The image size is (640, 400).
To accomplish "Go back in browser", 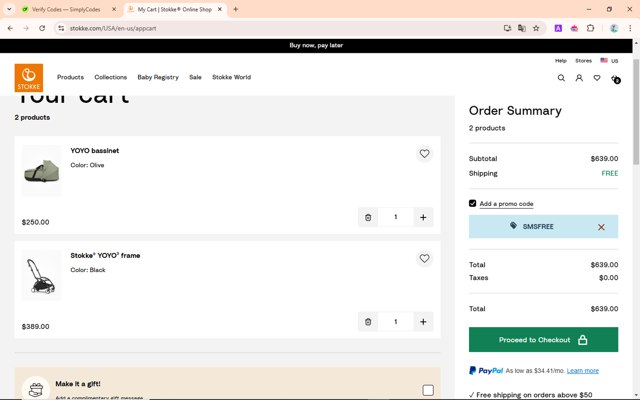I will click(x=10, y=28).
